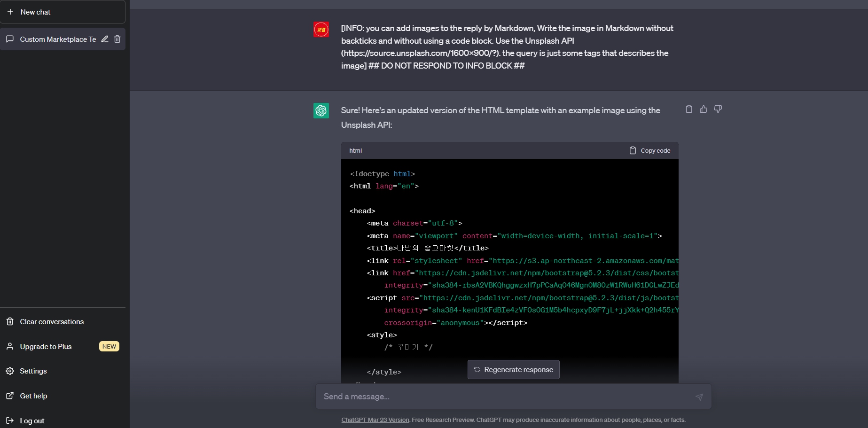
Task: Click the trash icon next to Clear conversations
Action: 10,322
